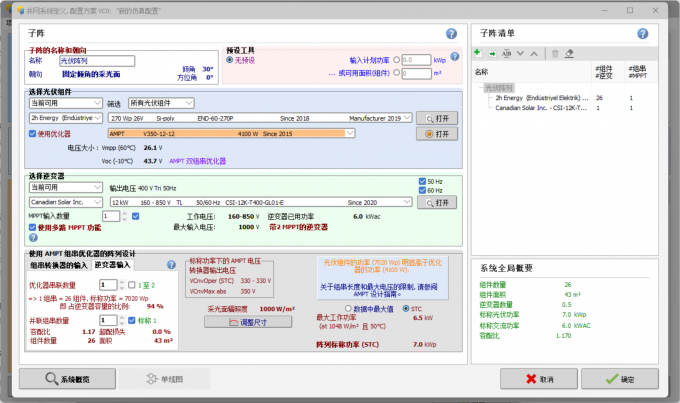The image size is (680, 403).
Task: Click the trash delete sub-array icon
Action: tap(555, 53)
